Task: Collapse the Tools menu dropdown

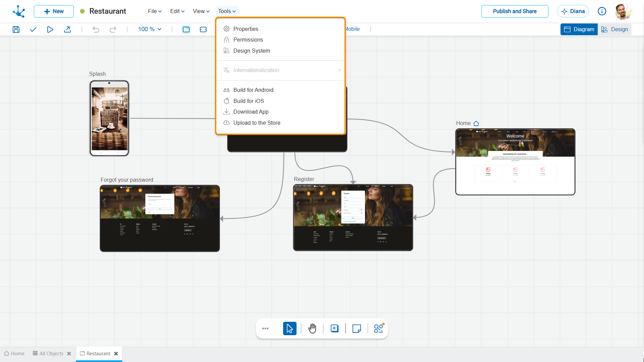Action: pyautogui.click(x=227, y=11)
